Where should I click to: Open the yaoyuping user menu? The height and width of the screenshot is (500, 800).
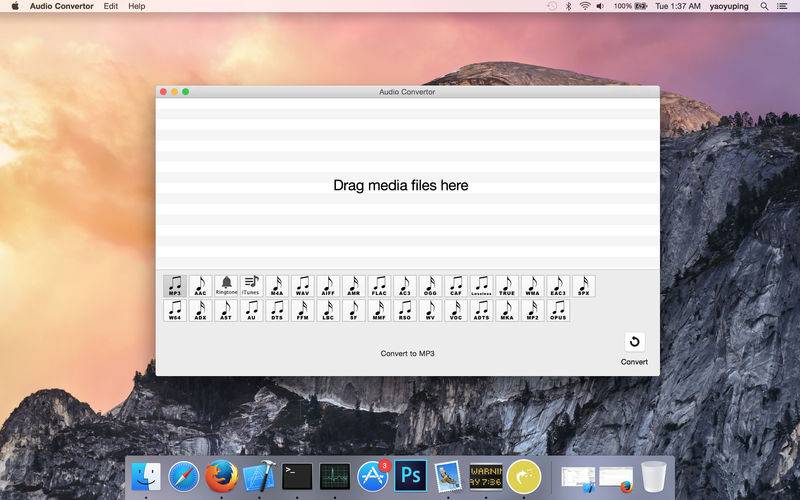pos(729,6)
